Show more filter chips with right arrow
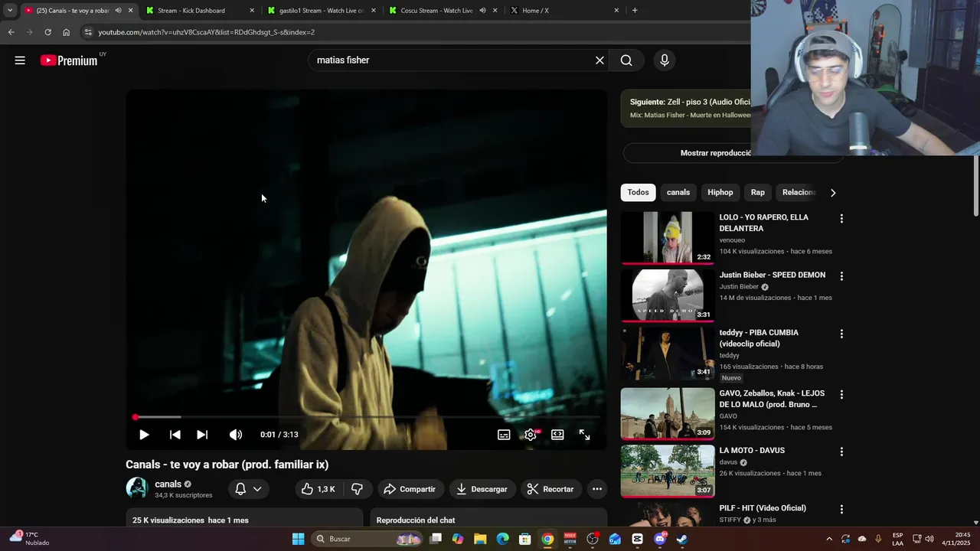 click(833, 193)
